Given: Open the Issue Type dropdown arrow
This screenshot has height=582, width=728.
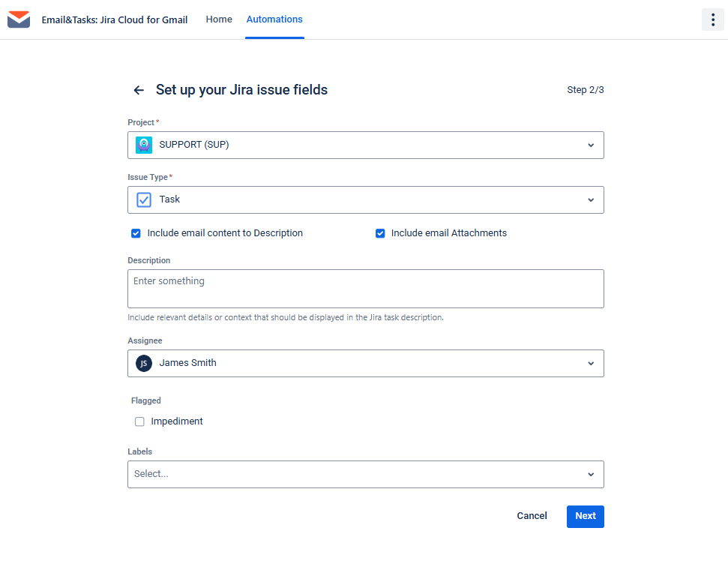Looking at the screenshot, I should (x=591, y=200).
